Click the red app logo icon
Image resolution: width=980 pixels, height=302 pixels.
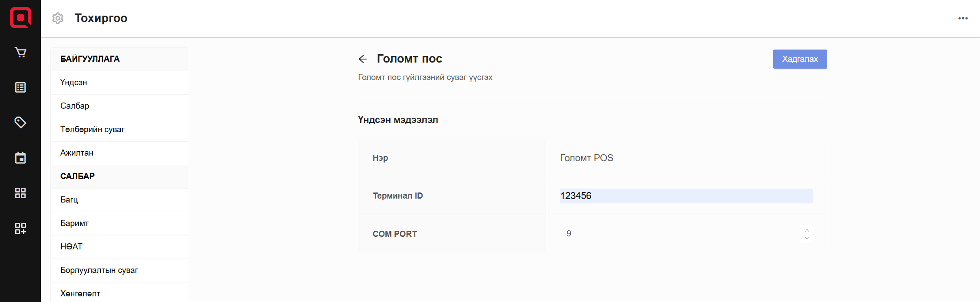point(20,18)
